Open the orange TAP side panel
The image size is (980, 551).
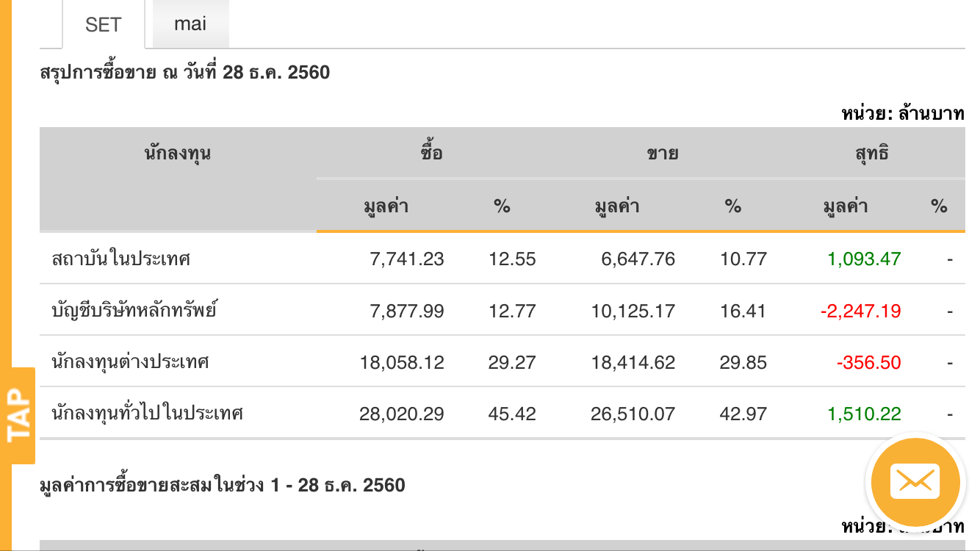click(x=19, y=416)
